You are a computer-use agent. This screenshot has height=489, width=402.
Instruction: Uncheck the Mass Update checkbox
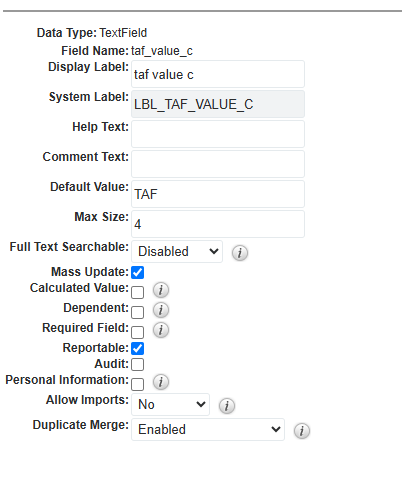pyautogui.click(x=138, y=272)
